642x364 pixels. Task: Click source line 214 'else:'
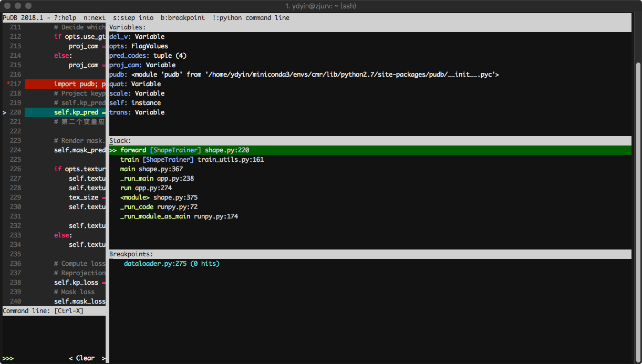point(63,56)
